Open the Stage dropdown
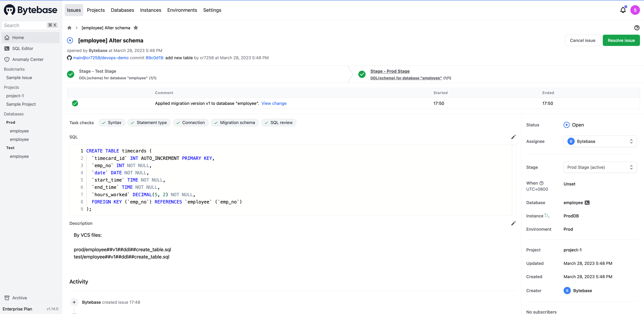Screen dimensions: 644x314 coord(600,167)
